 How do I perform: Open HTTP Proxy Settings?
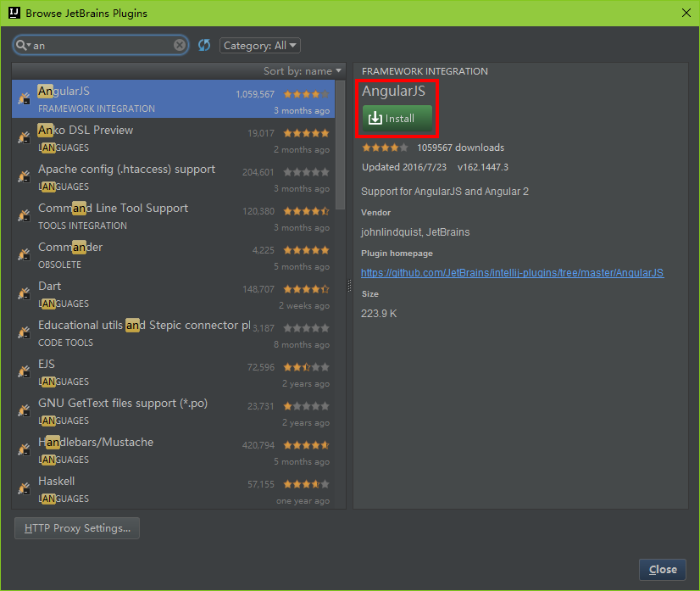(77, 528)
